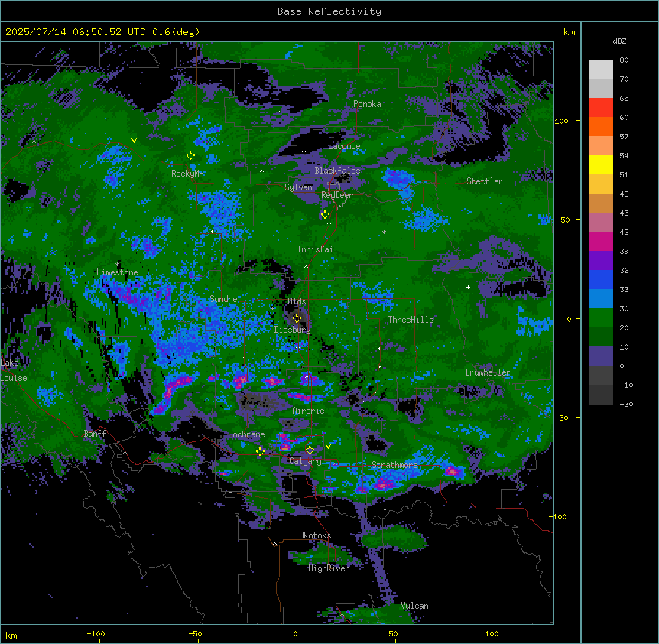659x644 pixels.
Task: Pick the indigo 0-10 dBZ legend swatch
Action: (x=601, y=356)
